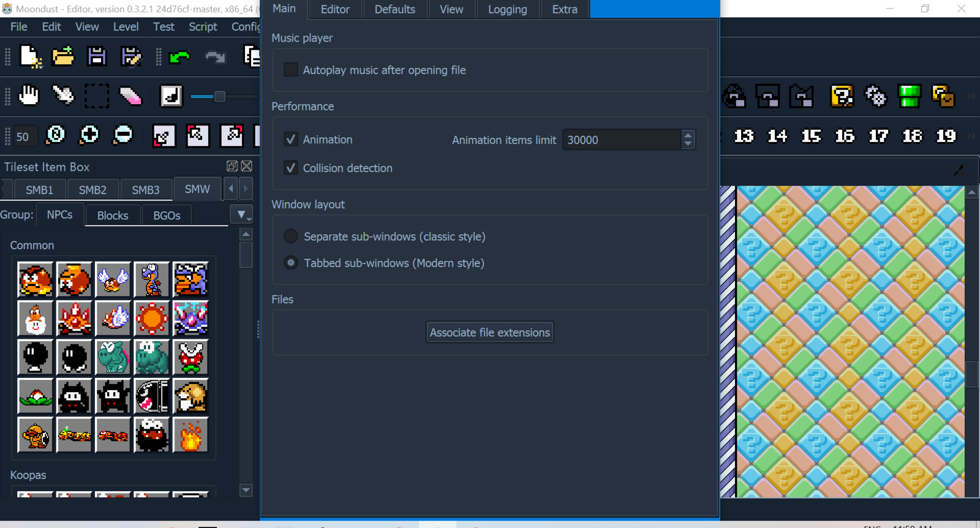Close the Tileset Item Box panel
Image resolution: width=980 pixels, height=528 pixels.
(247, 166)
